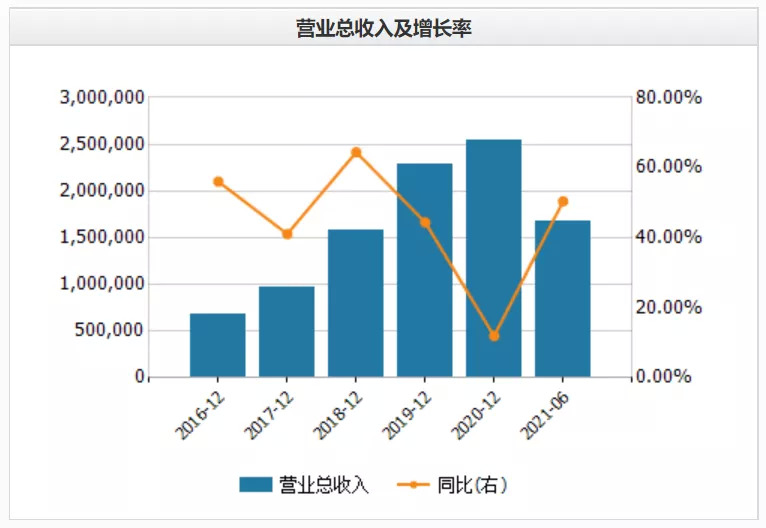766x528 pixels.
Task: Click the 2020-12 lowest growth point
Action: pos(494,336)
